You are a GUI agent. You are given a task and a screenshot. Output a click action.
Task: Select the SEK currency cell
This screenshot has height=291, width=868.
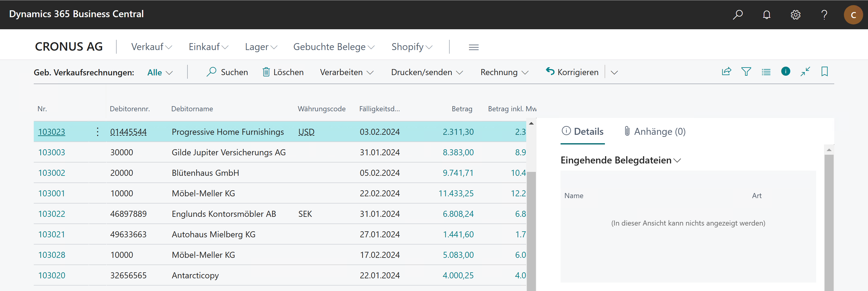[305, 214]
